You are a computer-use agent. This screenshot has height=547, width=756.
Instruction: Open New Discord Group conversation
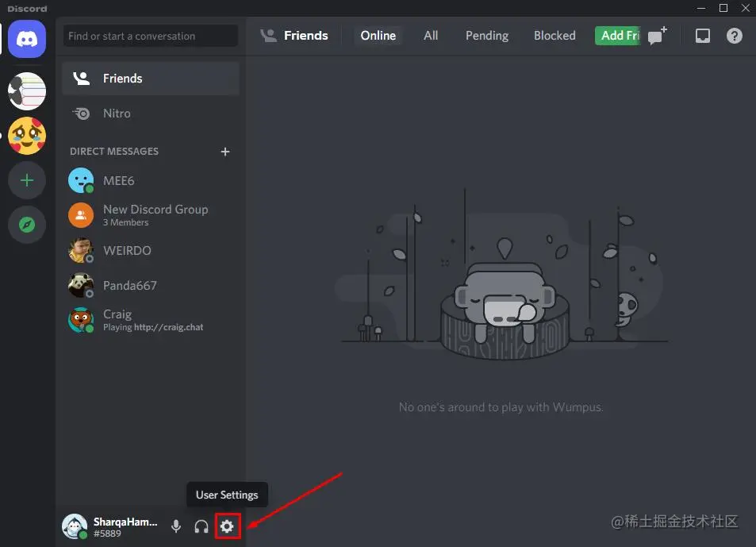tap(151, 215)
